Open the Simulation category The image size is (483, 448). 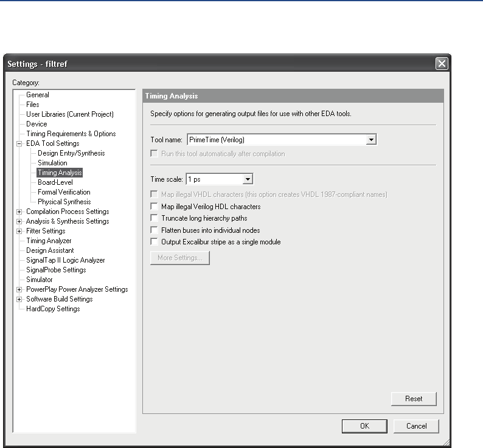pos(52,163)
